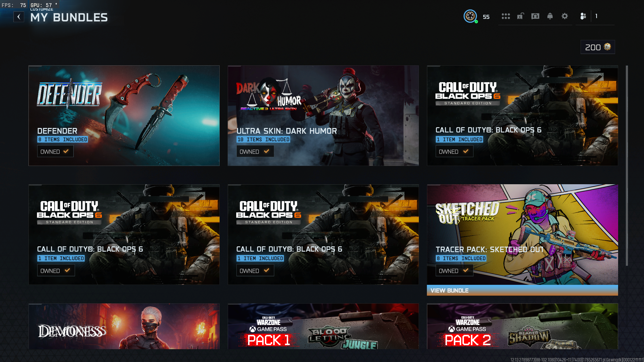The width and height of the screenshot is (644, 362).
Task: Open settings with the gear icon
Action: point(565,16)
